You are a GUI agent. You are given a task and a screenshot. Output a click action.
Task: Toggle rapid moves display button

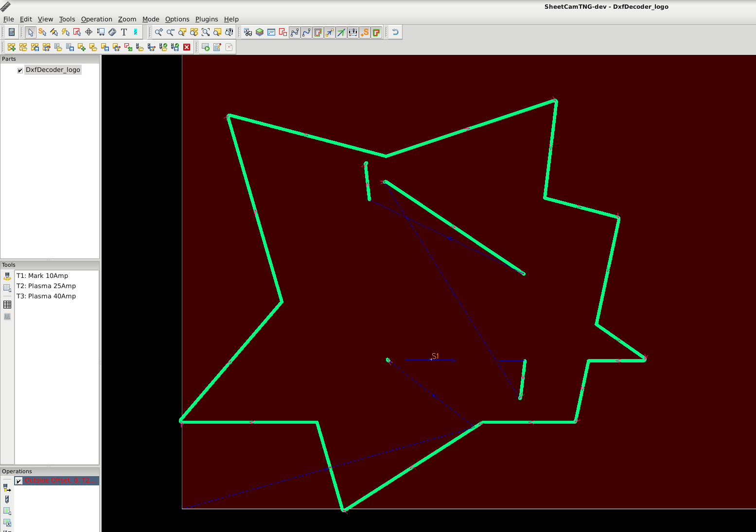(330, 32)
